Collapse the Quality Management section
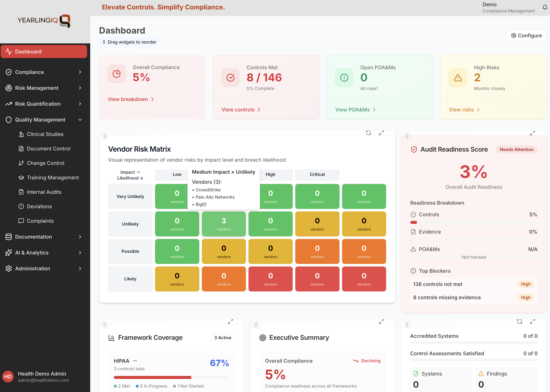Image resolution: width=550 pixels, height=392 pixels. click(80, 120)
